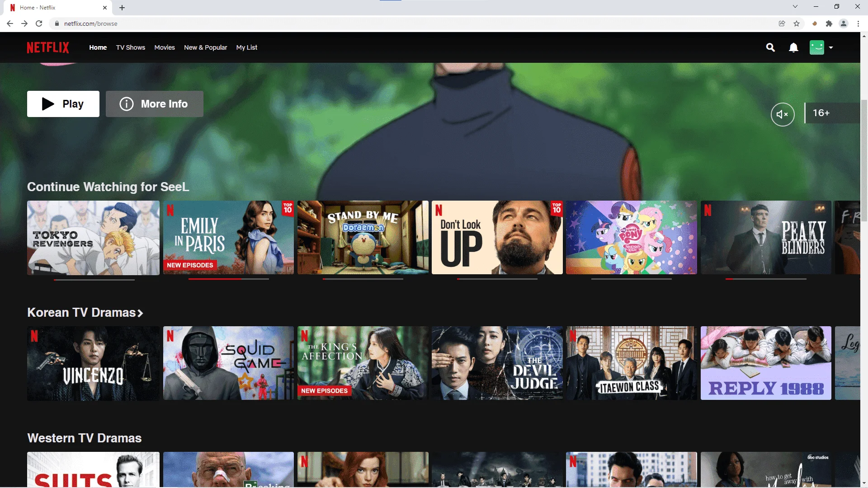
Task: Click the orange extension icon
Action: (x=815, y=23)
